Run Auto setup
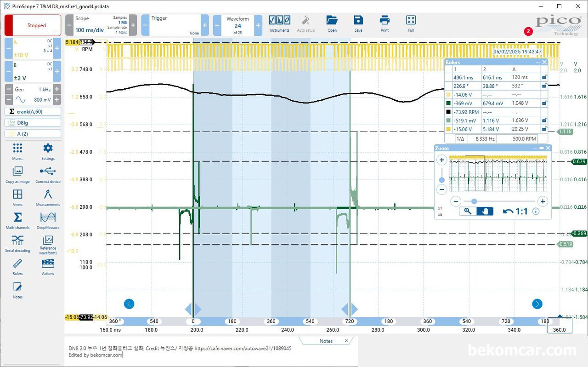This screenshot has width=588, height=367. coord(305,23)
